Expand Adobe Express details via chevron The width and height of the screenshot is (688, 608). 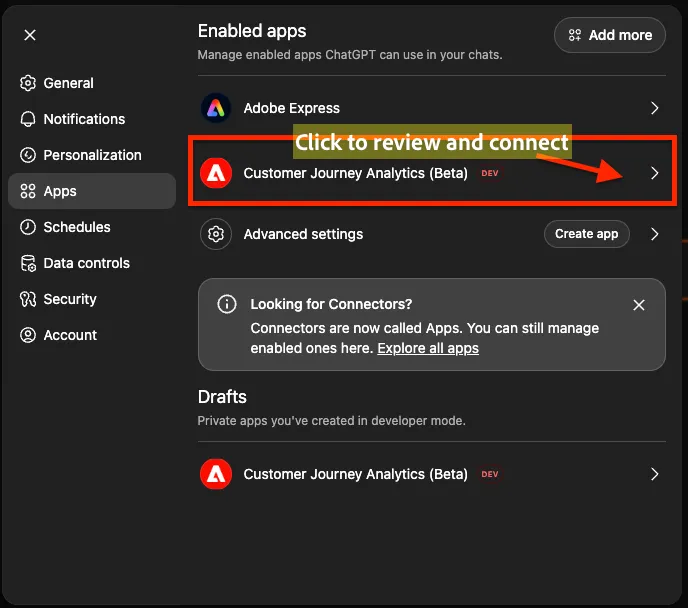(x=655, y=108)
